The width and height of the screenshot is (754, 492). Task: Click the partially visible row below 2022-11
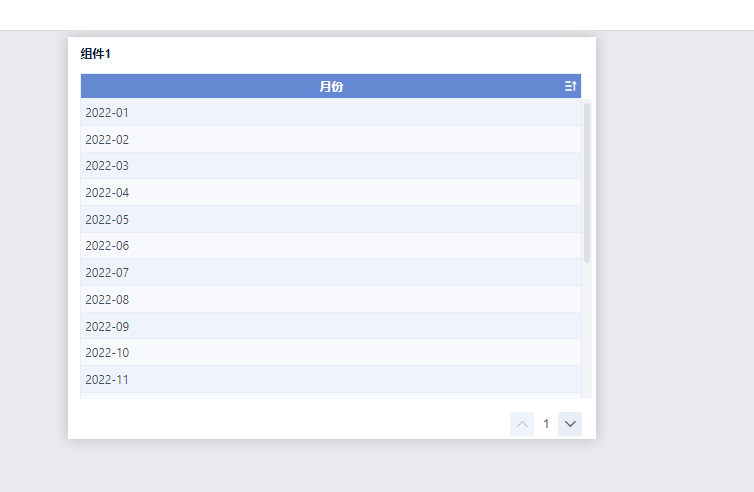click(331, 396)
